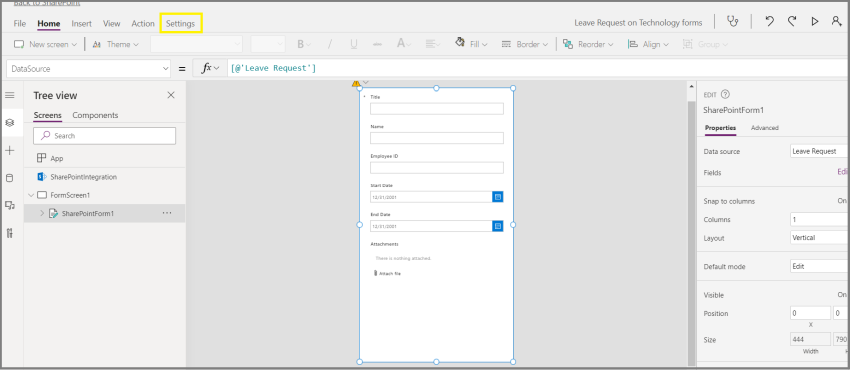Open the Reorder menu

(588, 44)
